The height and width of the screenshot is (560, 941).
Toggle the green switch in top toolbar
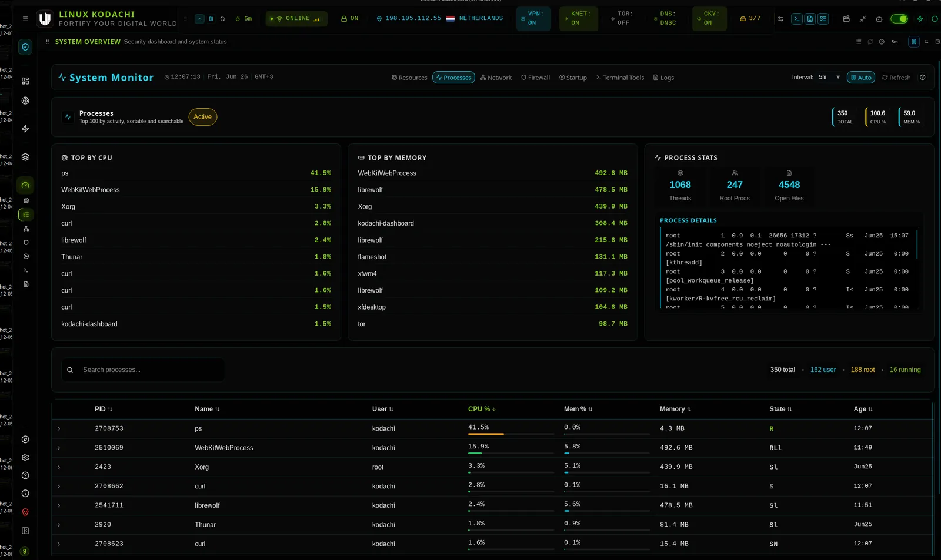coord(899,19)
